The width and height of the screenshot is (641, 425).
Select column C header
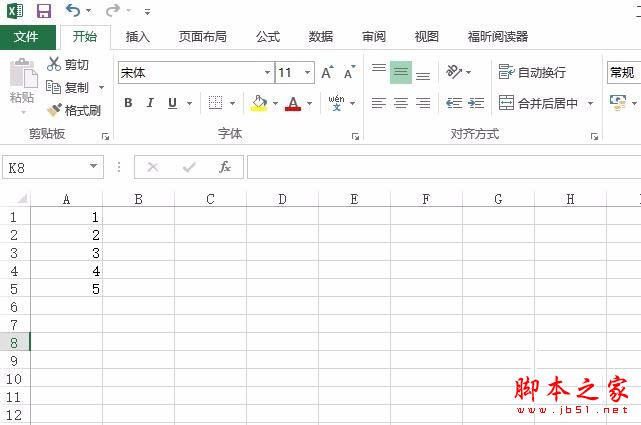pos(210,199)
